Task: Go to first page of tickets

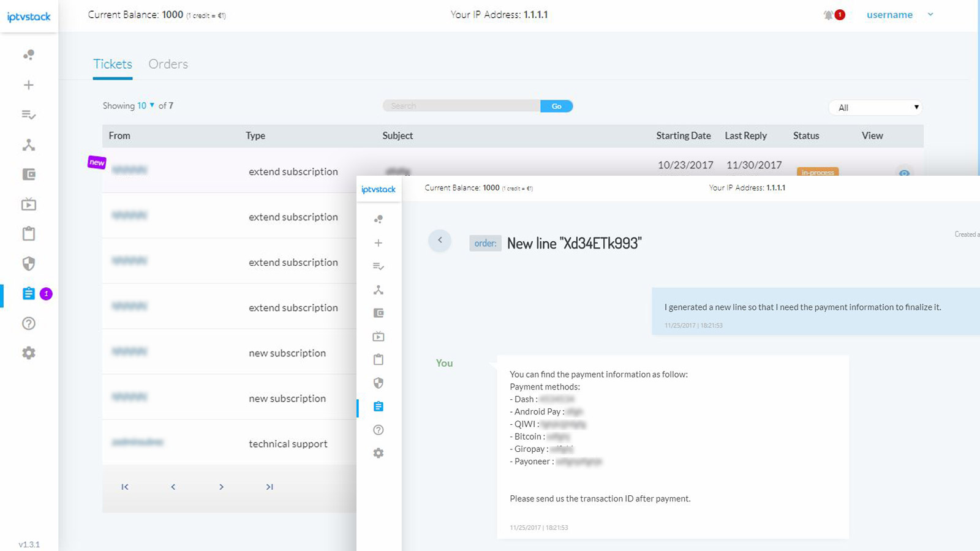Action: [125, 487]
